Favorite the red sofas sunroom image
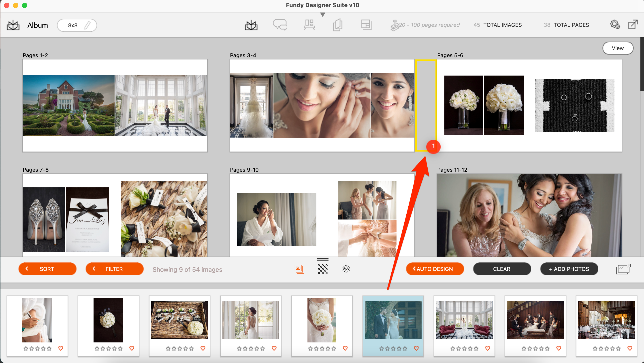The width and height of the screenshot is (644, 363). (x=488, y=348)
